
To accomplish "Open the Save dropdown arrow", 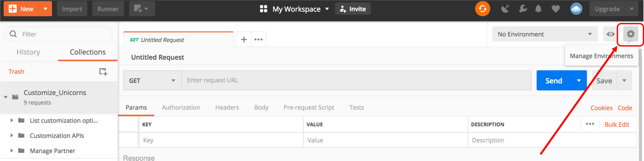I will [624, 80].
